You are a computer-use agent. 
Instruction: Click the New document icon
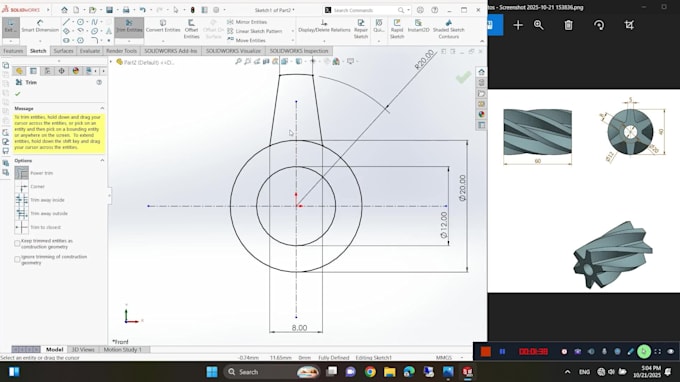[76, 10]
